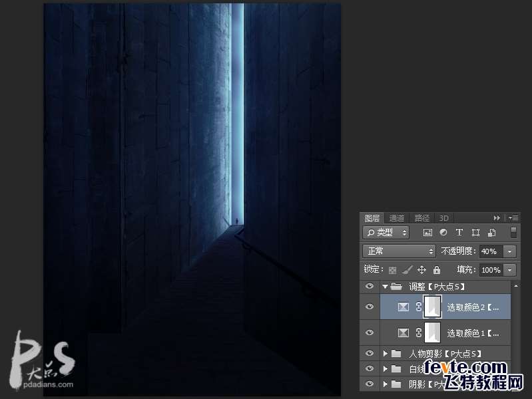Open the opacity slider dropdown arrow
The image size is (532, 399).
coord(509,251)
